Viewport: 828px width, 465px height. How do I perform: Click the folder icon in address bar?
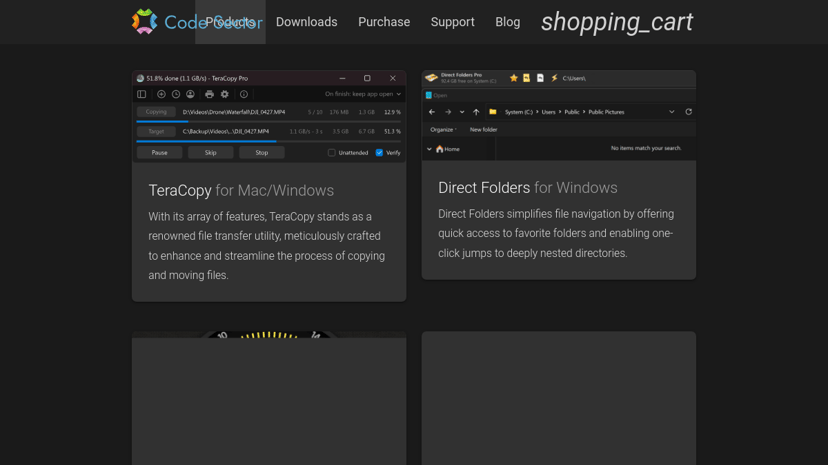[x=493, y=112]
